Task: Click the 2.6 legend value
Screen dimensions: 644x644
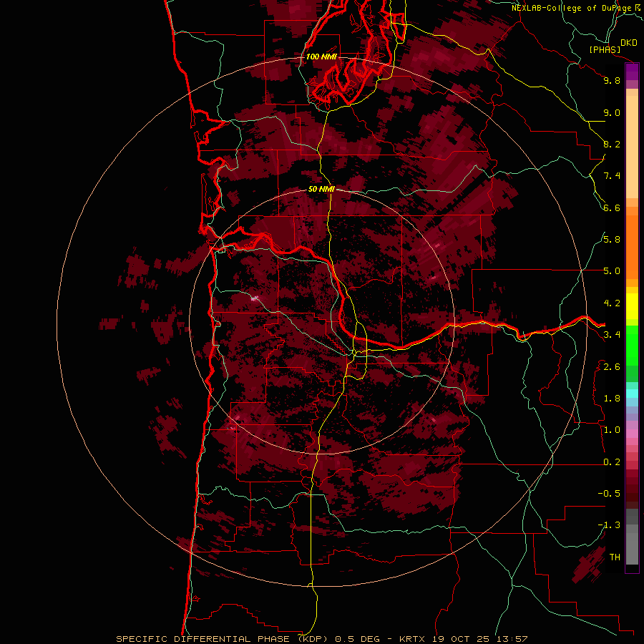Action: pos(612,367)
